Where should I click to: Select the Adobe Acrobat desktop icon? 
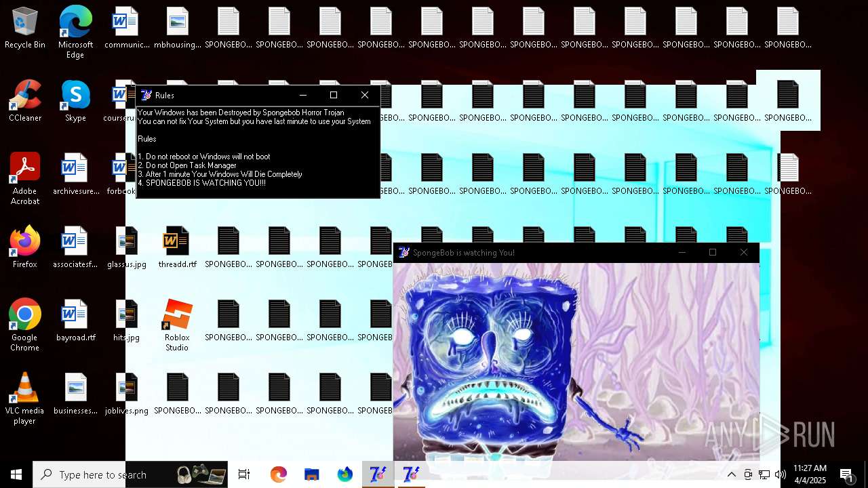pos(25,180)
